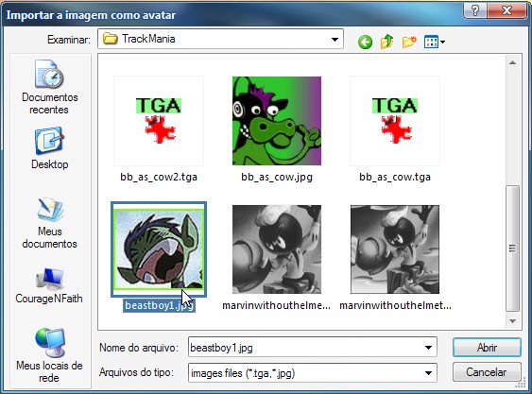Screen dimensions: 532x394
Task: Open Meus locais de rede
Action: click(x=49, y=355)
